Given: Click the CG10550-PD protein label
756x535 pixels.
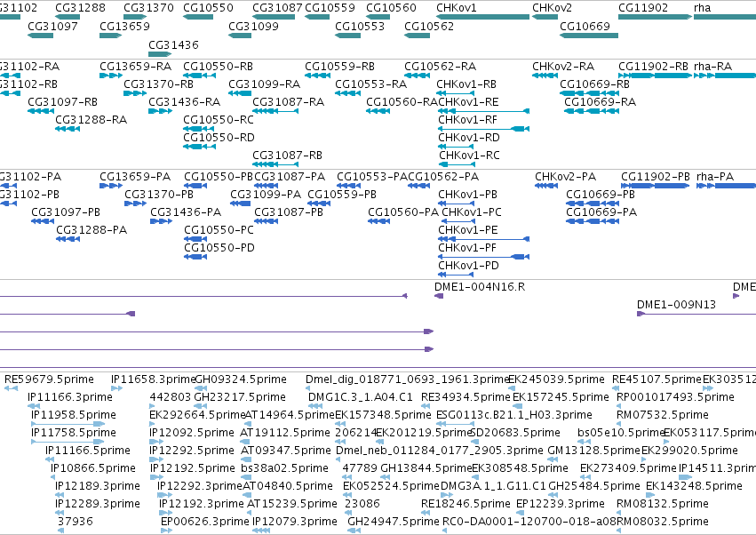Looking at the screenshot, I should (x=219, y=248).
